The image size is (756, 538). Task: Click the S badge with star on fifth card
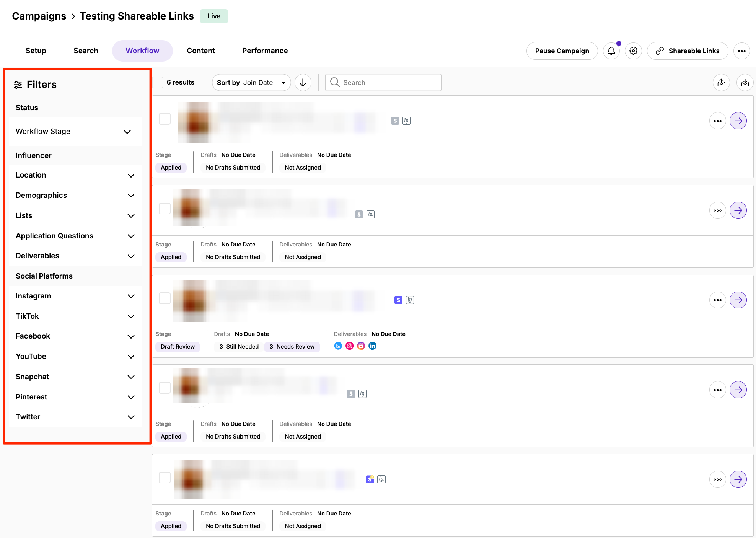click(x=370, y=479)
